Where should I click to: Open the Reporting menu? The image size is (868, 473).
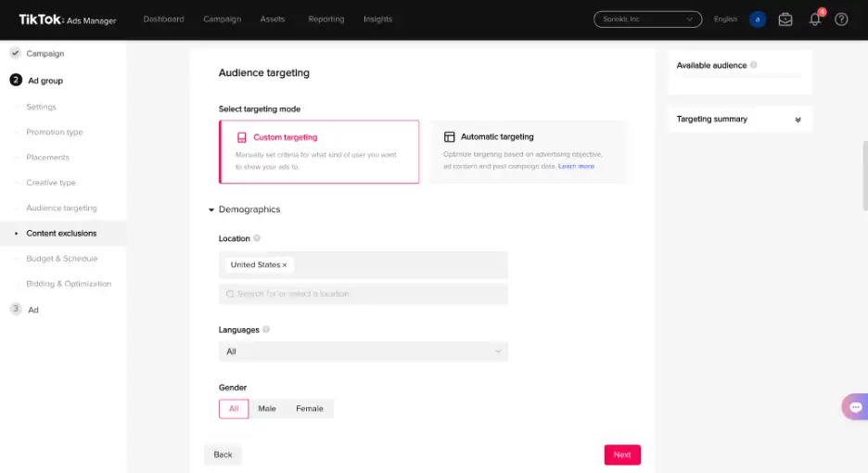pos(326,19)
